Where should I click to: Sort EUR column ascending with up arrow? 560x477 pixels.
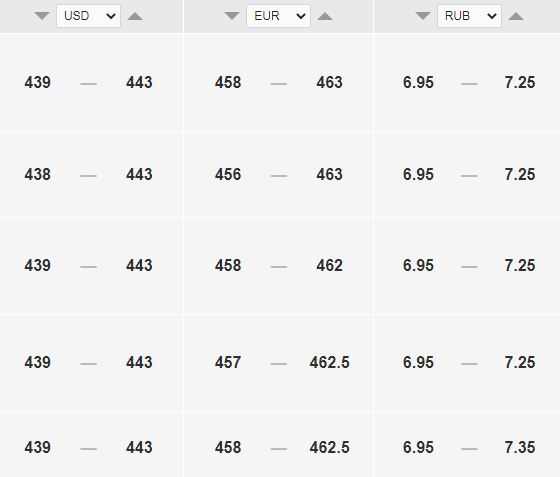tap(325, 16)
